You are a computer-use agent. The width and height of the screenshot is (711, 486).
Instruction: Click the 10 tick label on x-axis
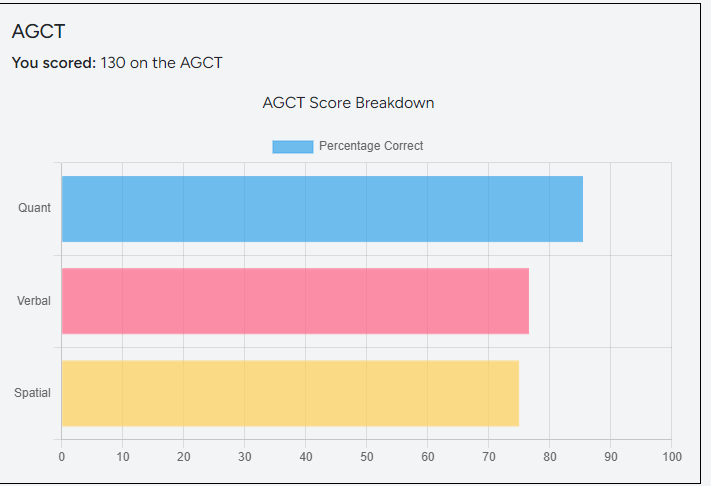pyautogui.click(x=123, y=457)
